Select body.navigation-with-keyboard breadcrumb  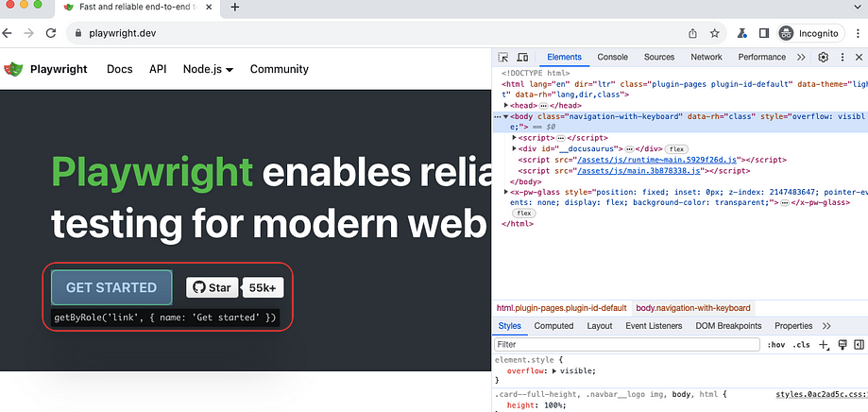[693, 308]
